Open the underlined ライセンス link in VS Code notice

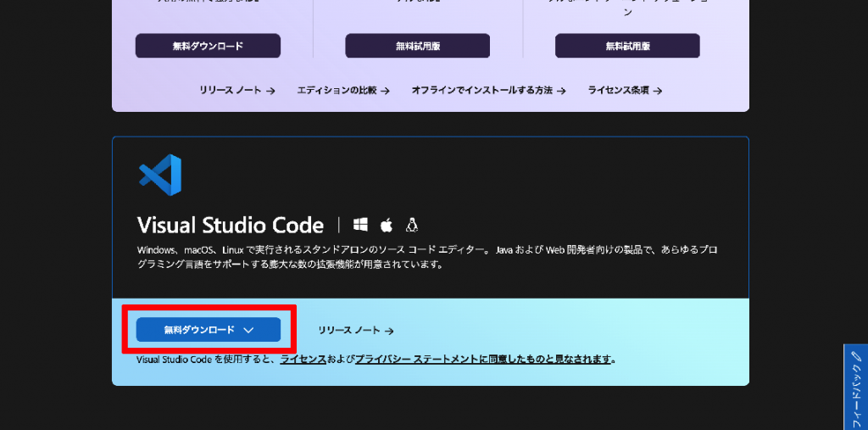pos(303,359)
